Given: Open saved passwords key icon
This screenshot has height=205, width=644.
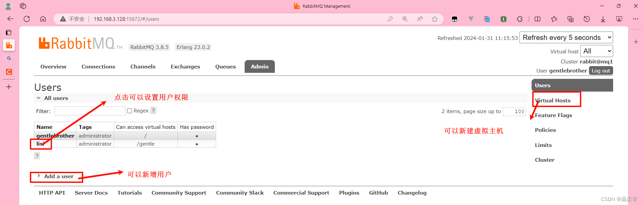Looking at the screenshot, I should coord(390,19).
